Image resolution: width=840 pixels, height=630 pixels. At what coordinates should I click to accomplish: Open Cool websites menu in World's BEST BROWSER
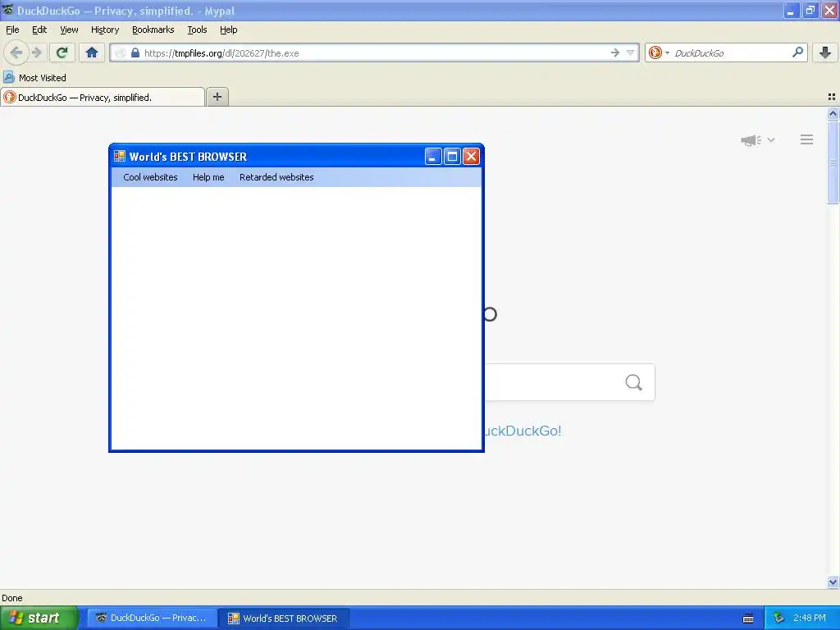(150, 177)
